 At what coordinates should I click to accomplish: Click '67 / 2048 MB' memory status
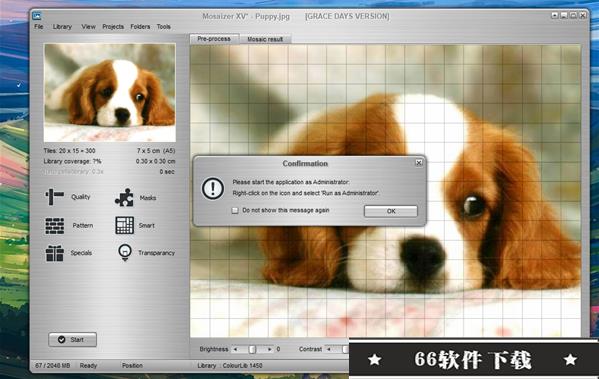53,366
